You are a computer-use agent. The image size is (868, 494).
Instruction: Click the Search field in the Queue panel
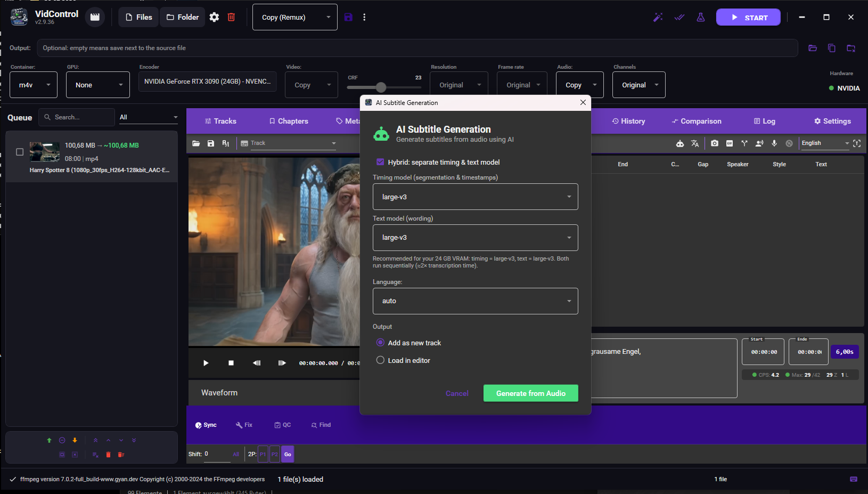coord(77,117)
